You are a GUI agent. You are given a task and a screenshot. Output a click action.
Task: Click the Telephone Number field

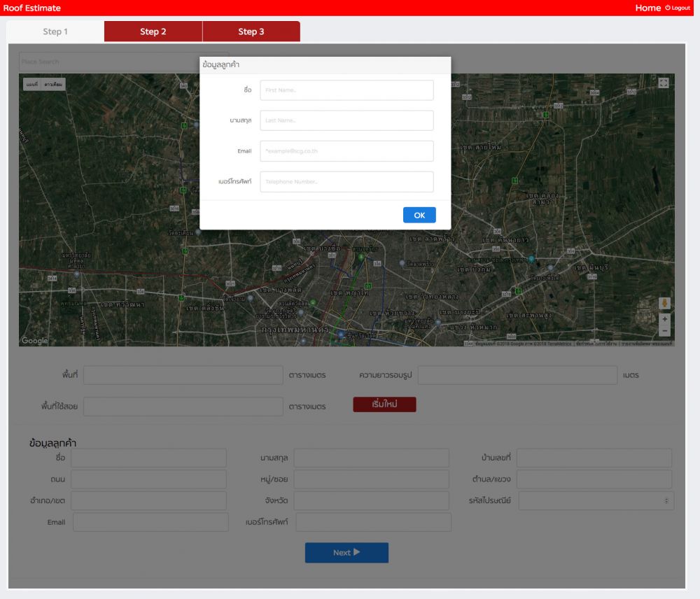tap(346, 182)
